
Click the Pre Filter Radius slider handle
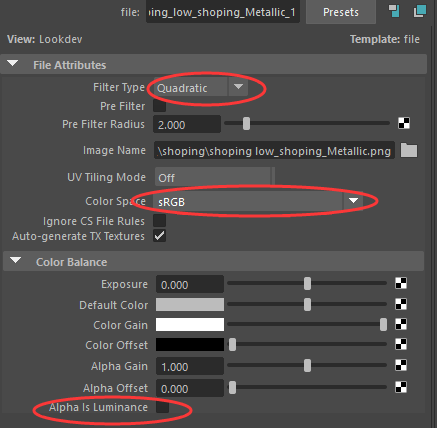click(x=246, y=123)
